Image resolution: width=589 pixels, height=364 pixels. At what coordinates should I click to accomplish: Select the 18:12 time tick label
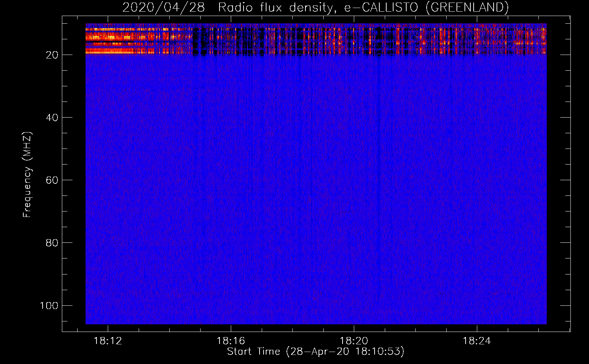coord(108,341)
